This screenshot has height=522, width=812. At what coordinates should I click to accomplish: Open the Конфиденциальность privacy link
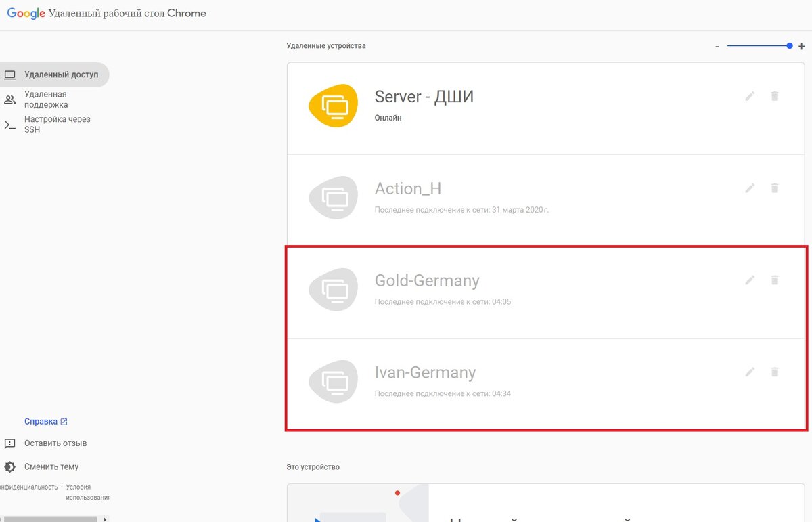(x=29, y=487)
